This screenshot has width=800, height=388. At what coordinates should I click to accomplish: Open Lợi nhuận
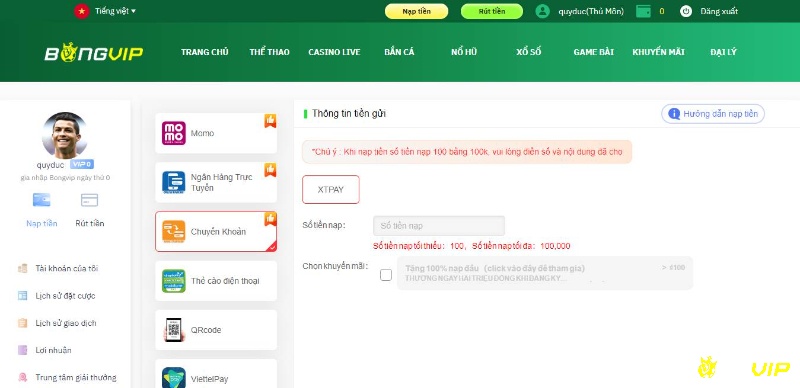pos(53,350)
